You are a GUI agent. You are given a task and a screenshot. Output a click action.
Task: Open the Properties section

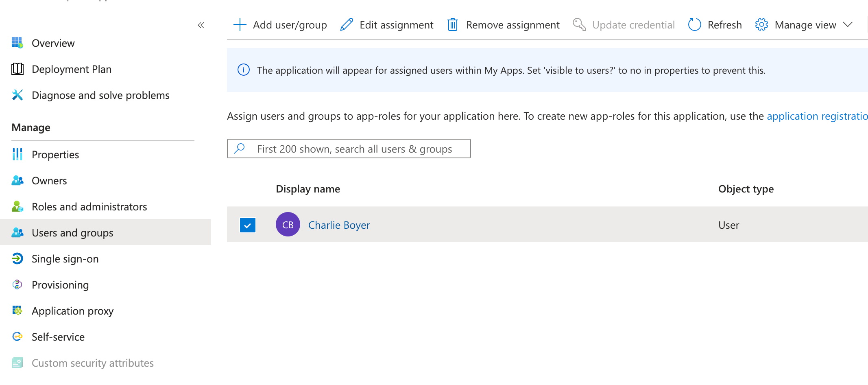point(55,154)
